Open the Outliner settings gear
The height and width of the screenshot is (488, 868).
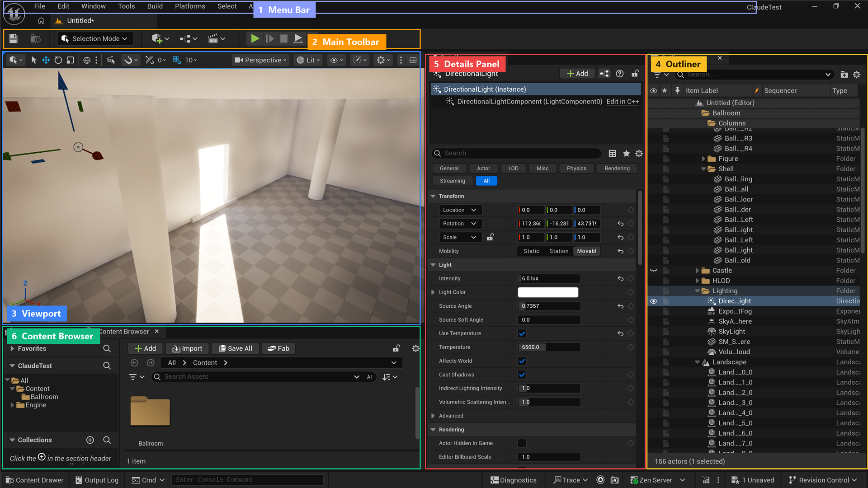[x=857, y=75]
